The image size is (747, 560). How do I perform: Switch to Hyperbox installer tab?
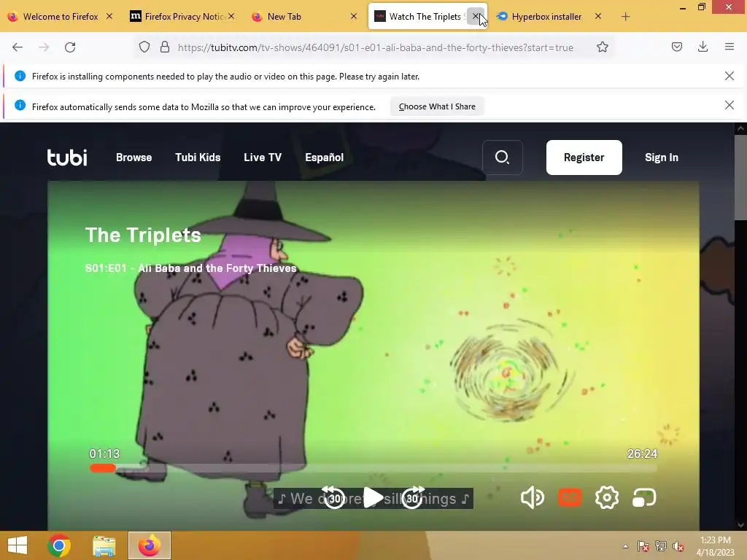pyautogui.click(x=546, y=17)
